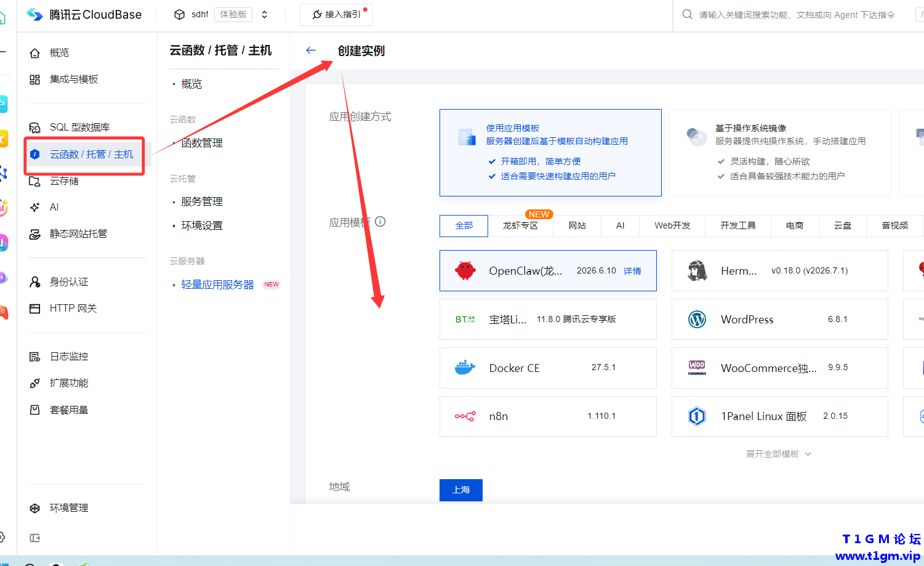Focus the top search input field
Viewport: 924px width, 566px height.
pos(797,15)
